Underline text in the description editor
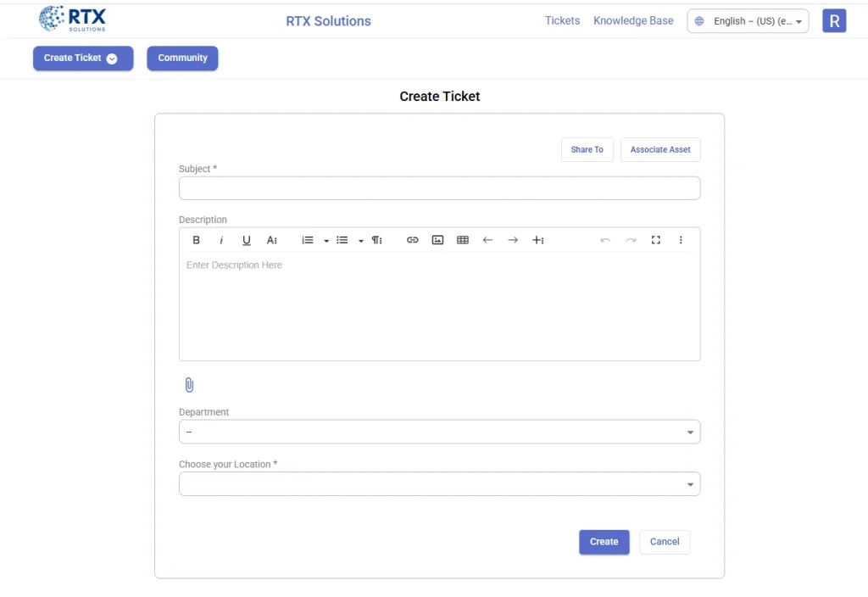 pyautogui.click(x=246, y=240)
